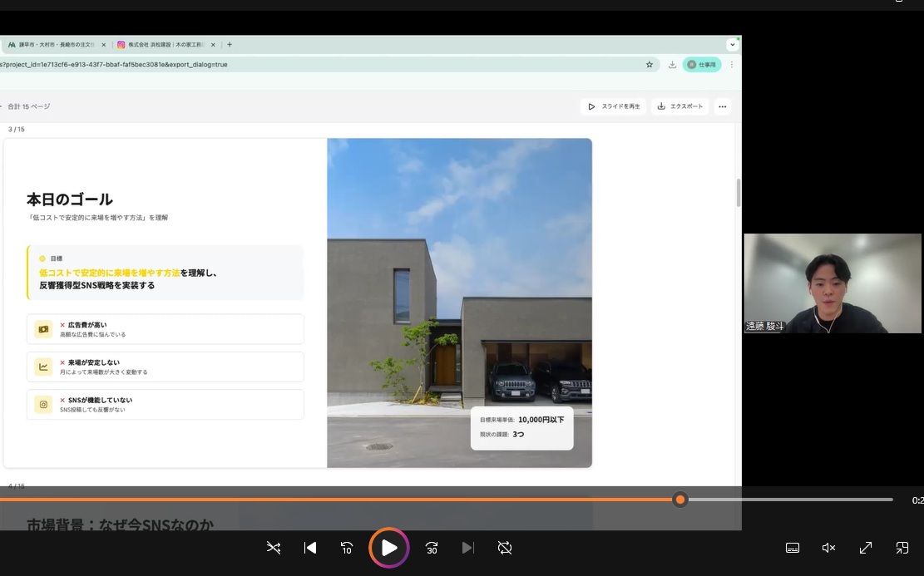
Task: Select the 諫早市・大村市 browser tab
Action: 55,45
